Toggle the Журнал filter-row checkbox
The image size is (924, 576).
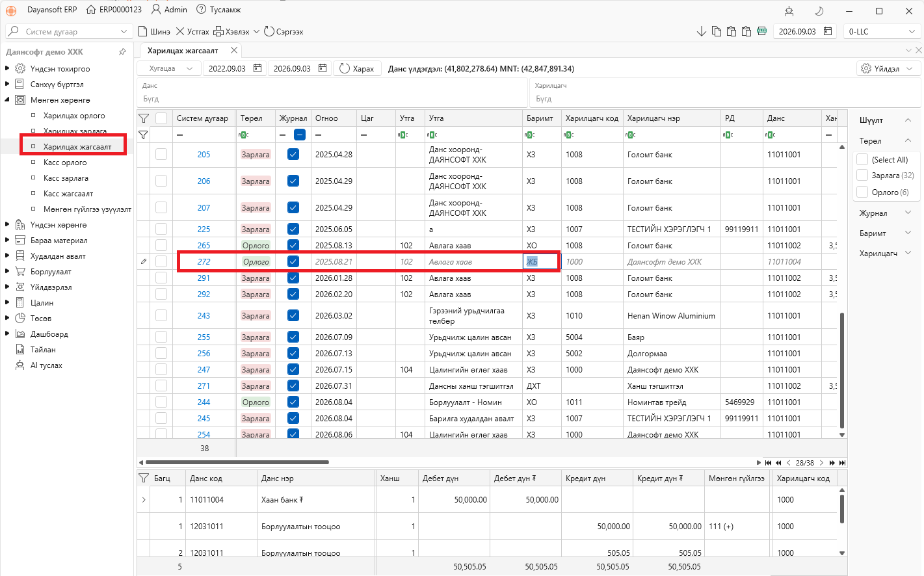point(300,135)
